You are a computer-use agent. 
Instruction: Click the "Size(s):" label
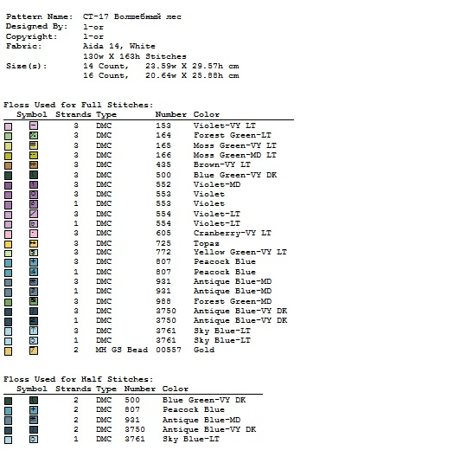[x=27, y=66]
